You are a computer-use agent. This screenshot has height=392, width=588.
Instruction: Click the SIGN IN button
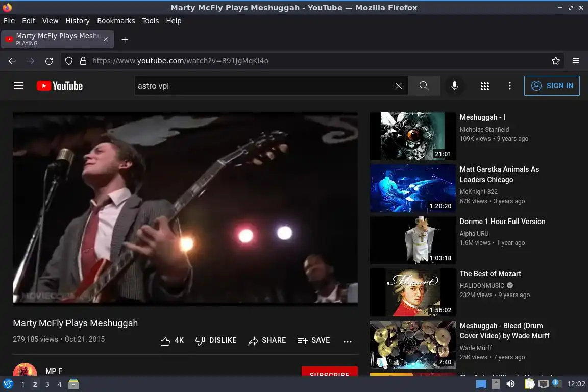tap(552, 86)
